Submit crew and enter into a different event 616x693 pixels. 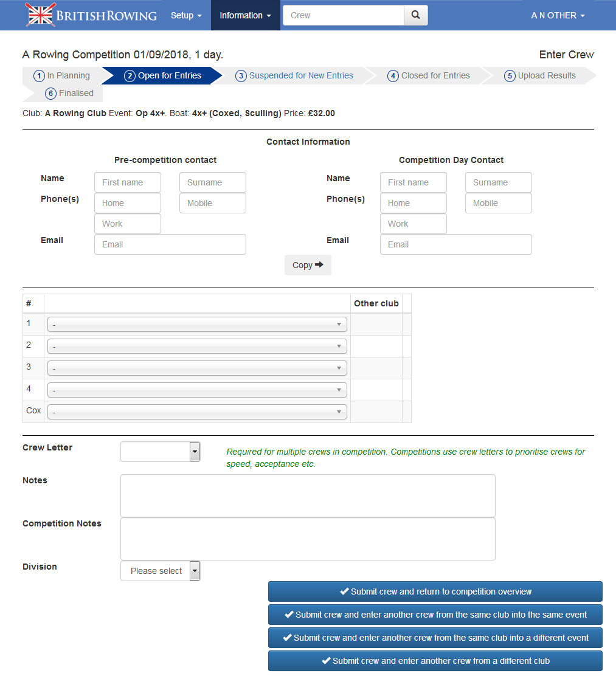435,638
